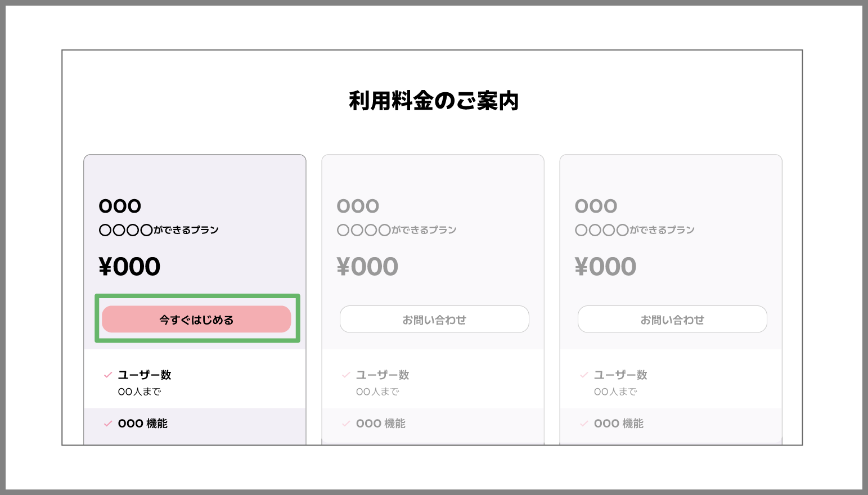This screenshot has width=868, height=495.
Task: Select the ¥000 price in the middle plan
Action: pyautogui.click(x=367, y=267)
